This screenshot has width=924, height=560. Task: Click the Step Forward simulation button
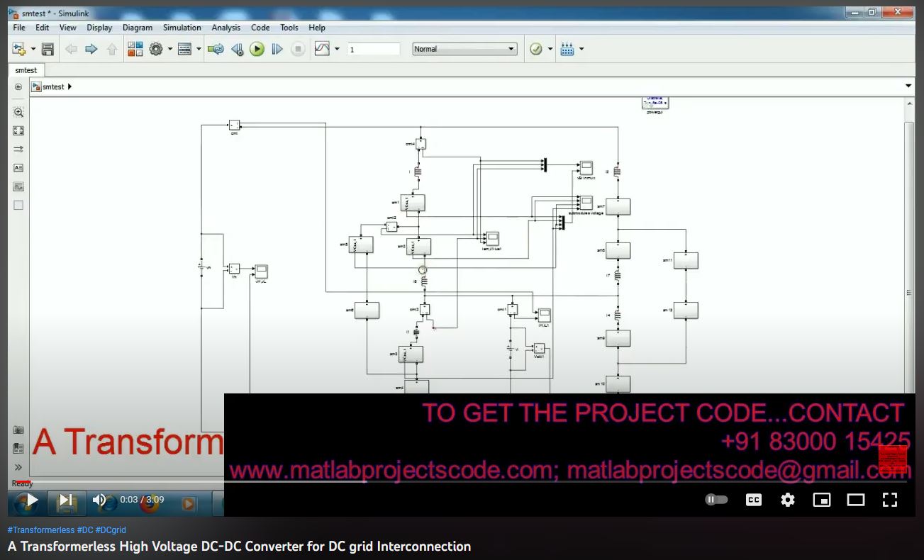[277, 49]
